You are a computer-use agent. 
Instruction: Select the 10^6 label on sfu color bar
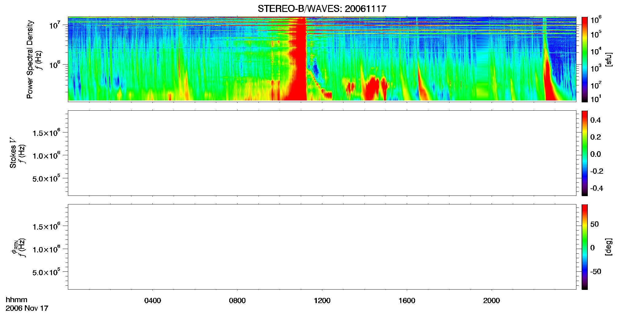coord(596,20)
